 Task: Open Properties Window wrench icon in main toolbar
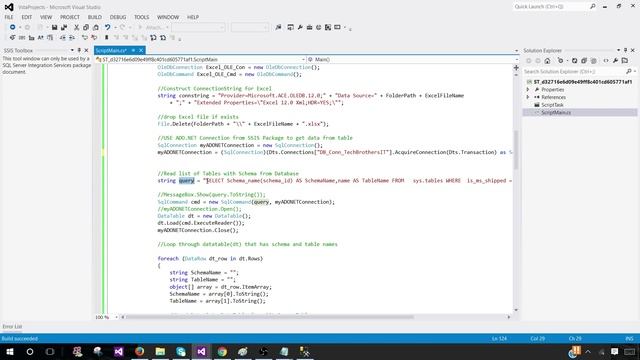300,27
